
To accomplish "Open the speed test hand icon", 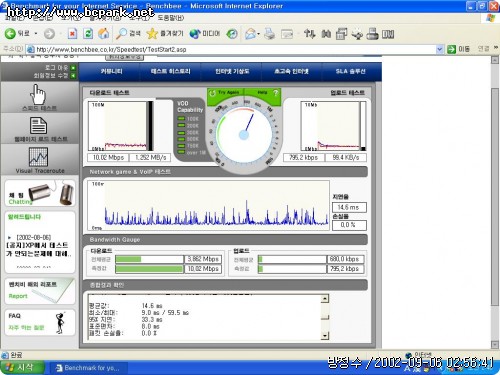I will click(x=39, y=94).
